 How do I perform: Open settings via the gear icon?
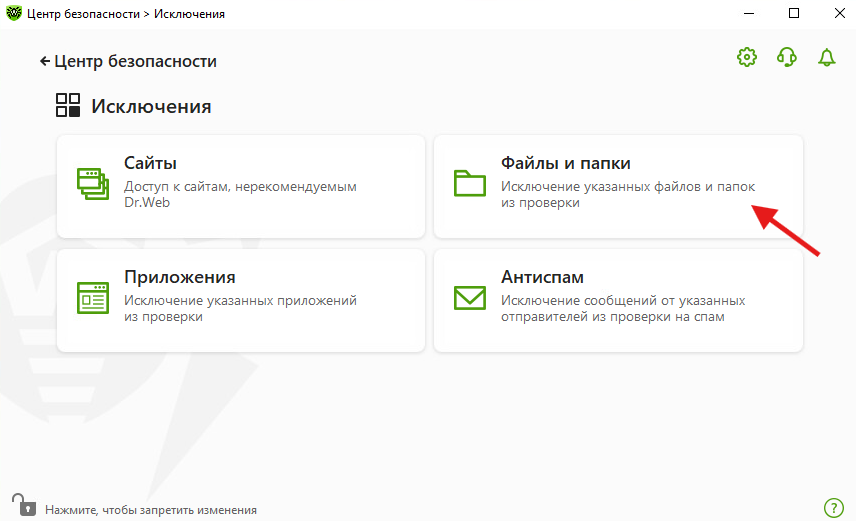point(747,57)
